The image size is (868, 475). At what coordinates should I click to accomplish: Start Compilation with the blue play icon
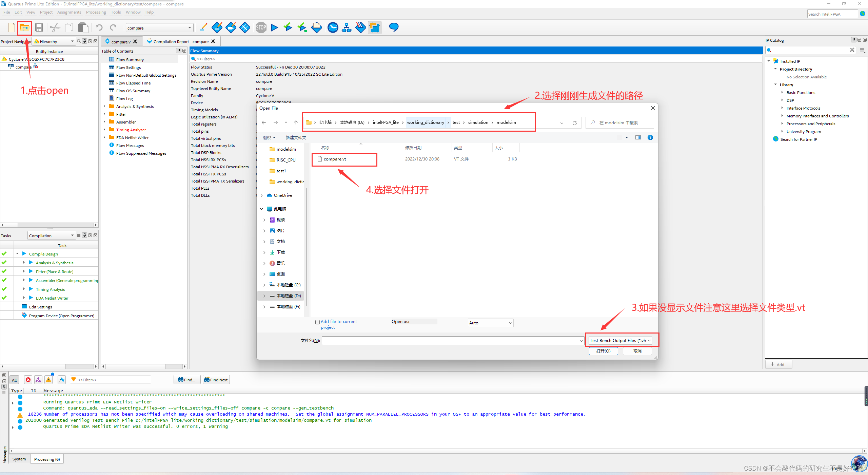[274, 28]
